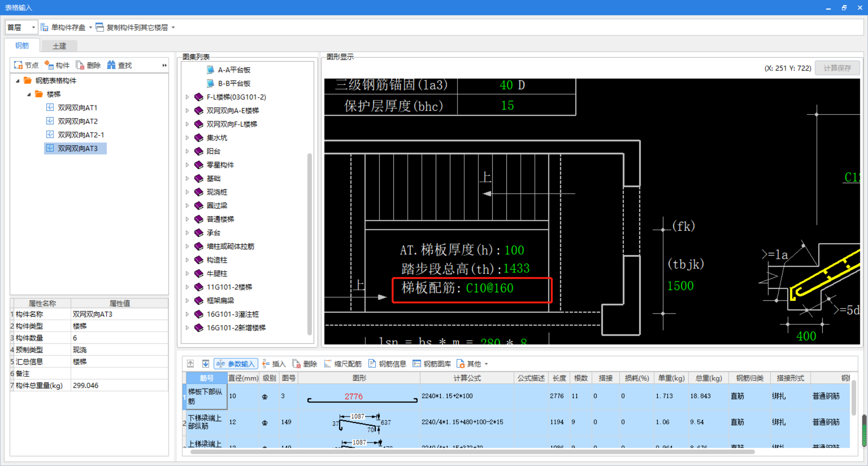Switch to the 土建 tab
The width and height of the screenshot is (868, 466).
(59, 46)
